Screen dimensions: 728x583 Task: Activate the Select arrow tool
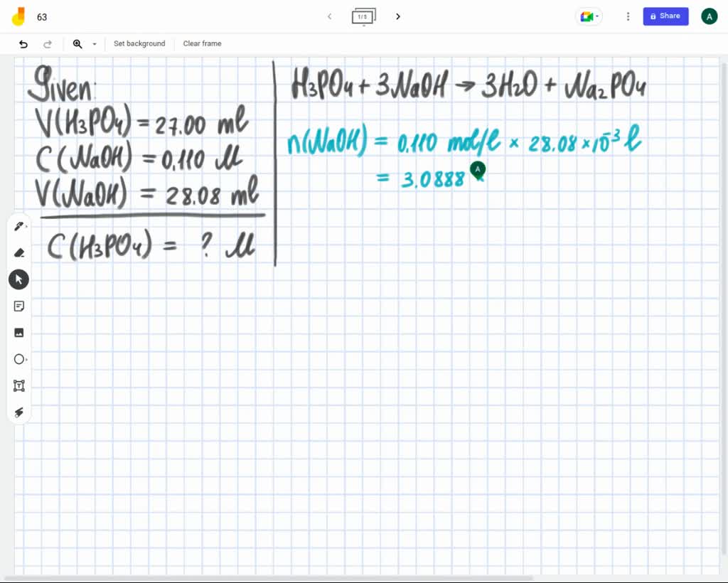pyautogui.click(x=18, y=279)
